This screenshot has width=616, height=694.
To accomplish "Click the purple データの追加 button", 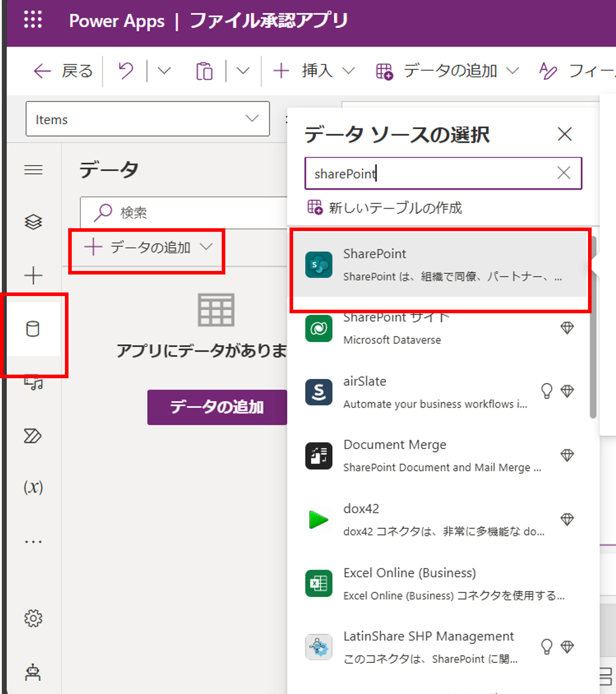I will [x=217, y=407].
